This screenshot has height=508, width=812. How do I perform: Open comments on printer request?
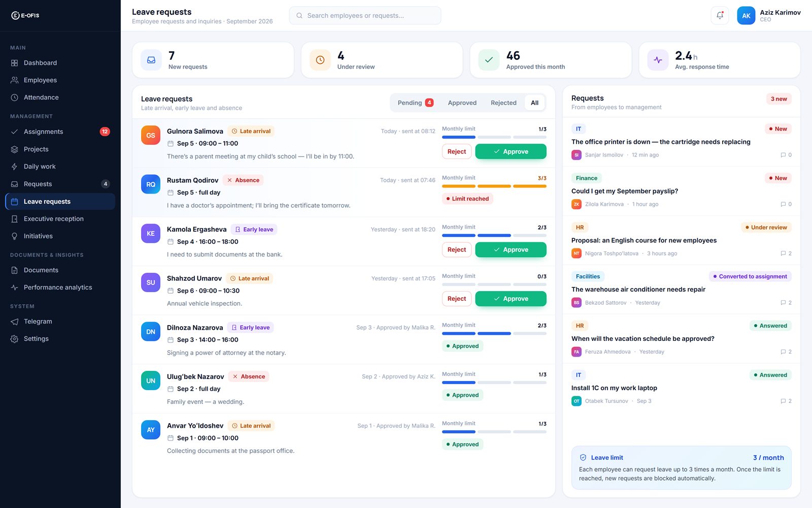[786, 155]
